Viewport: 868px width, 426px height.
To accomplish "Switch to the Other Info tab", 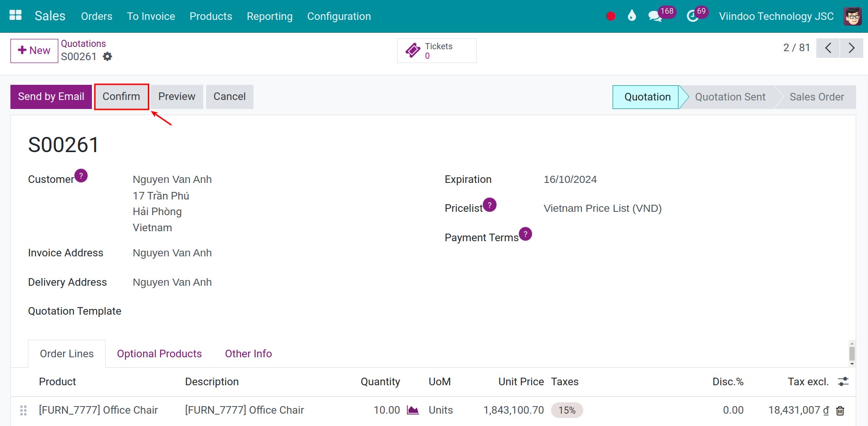I will click(x=248, y=354).
